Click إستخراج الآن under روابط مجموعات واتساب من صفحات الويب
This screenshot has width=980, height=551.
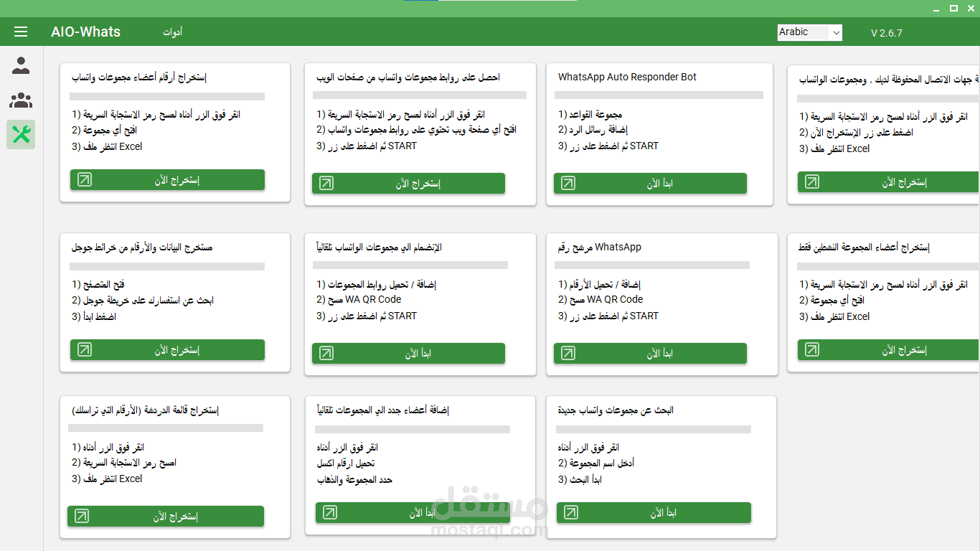point(408,183)
